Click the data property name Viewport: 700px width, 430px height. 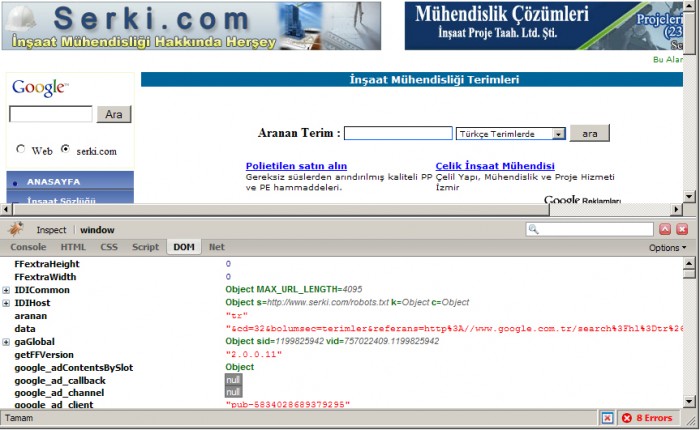25,329
